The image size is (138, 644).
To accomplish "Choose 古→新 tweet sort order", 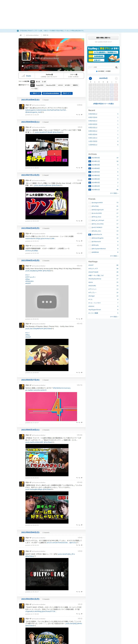I will (x=44, y=82).
